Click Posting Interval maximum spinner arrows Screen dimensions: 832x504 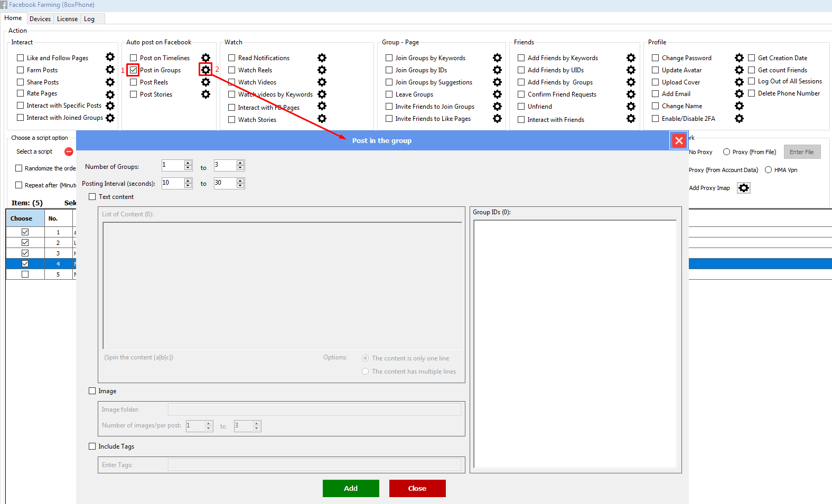(x=240, y=183)
